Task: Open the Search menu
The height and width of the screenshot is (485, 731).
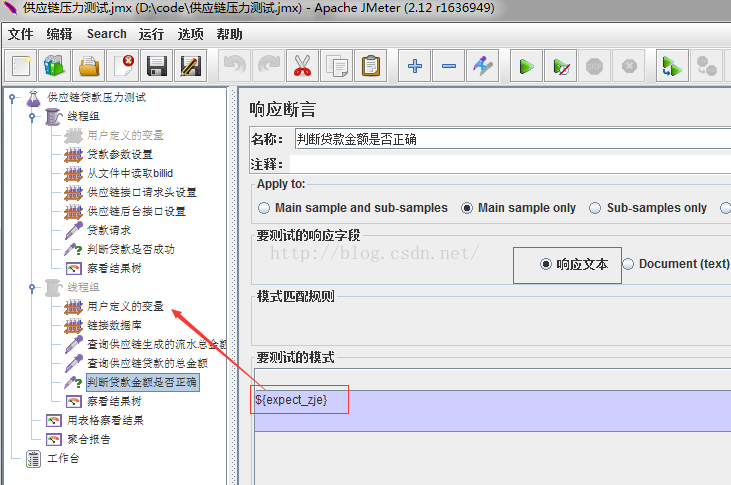Action: click(107, 34)
